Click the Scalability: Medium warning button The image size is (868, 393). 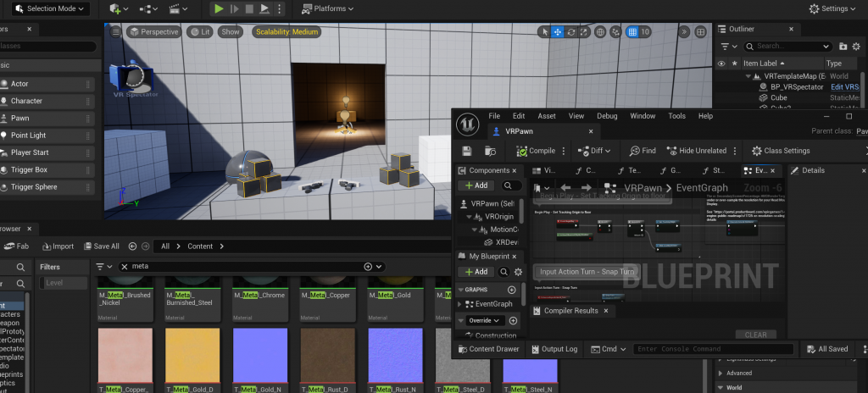(x=287, y=32)
